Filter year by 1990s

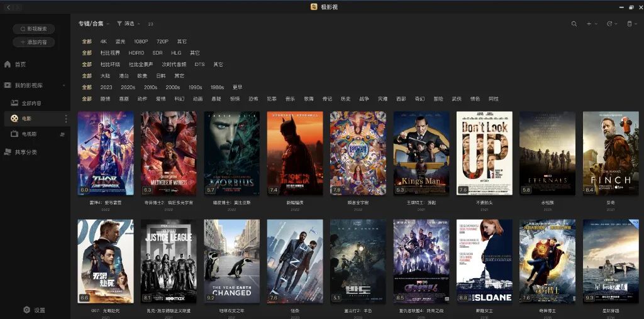(x=196, y=87)
